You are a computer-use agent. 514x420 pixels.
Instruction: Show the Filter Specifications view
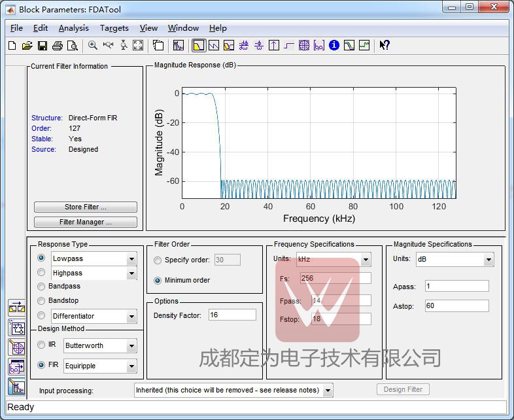[179, 45]
